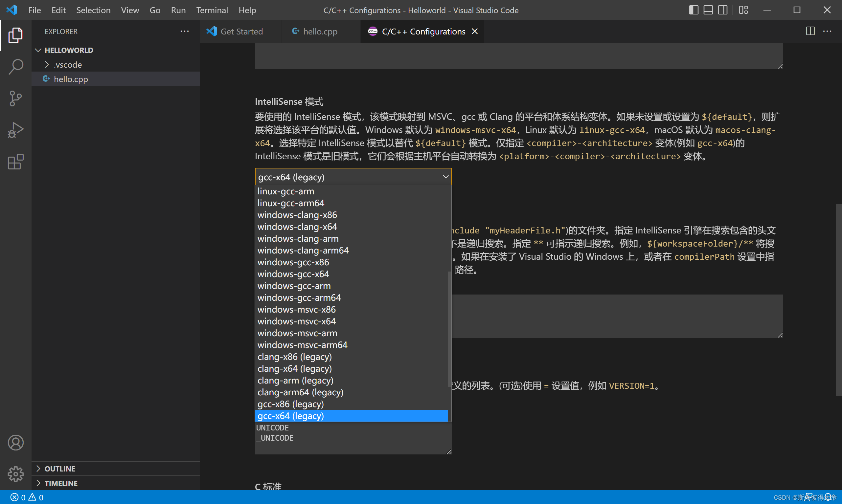Choose windows-clang-arm64 option
842x504 pixels.
point(351,250)
